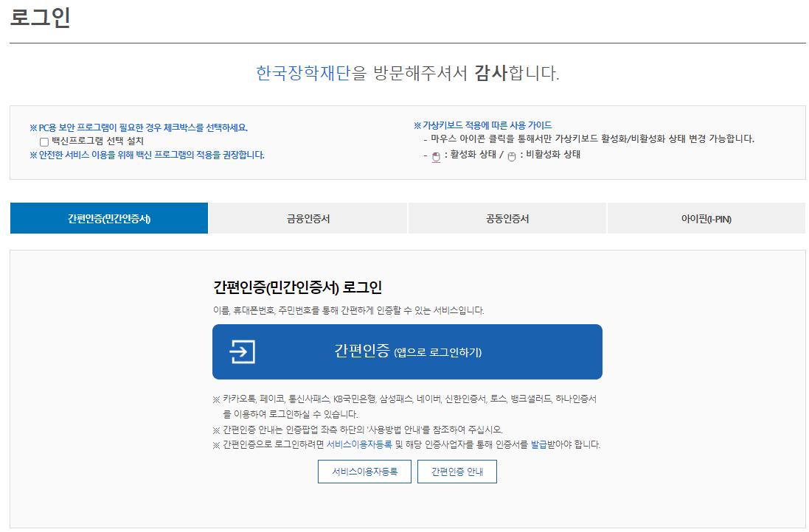Open the 공동인증서 tab

507,218
